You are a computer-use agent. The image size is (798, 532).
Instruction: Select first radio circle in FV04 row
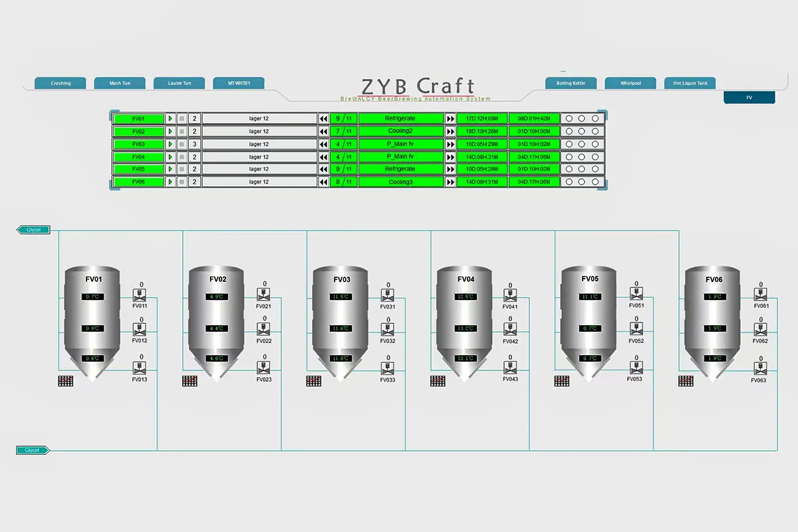(x=569, y=157)
